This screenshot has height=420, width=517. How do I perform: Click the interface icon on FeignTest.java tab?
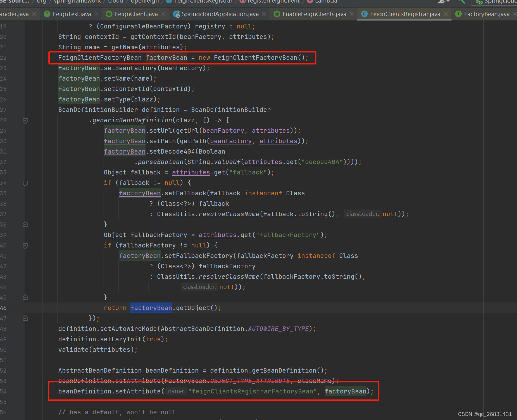pos(47,14)
